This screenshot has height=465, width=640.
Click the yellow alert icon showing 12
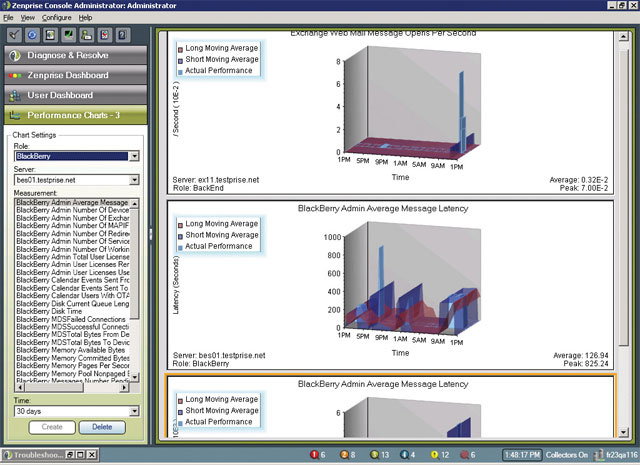(x=435, y=454)
